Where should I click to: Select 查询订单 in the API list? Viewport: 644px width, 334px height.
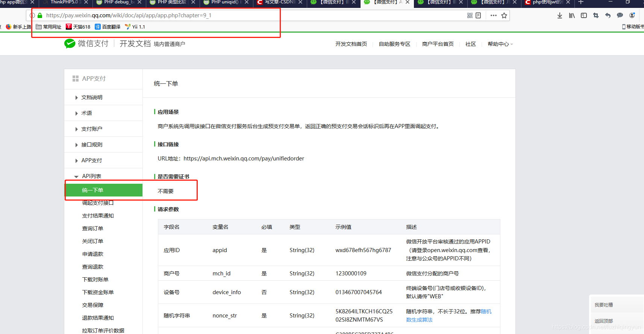pos(92,228)
